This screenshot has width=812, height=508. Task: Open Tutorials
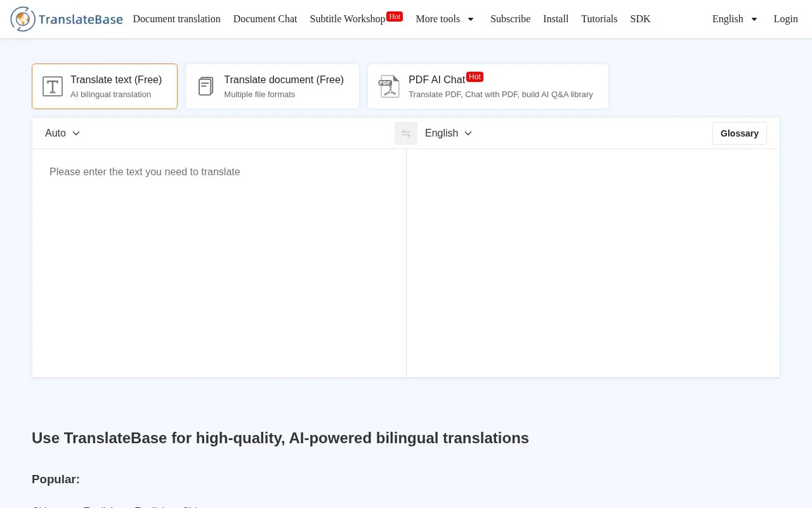(x=599, y=19)
